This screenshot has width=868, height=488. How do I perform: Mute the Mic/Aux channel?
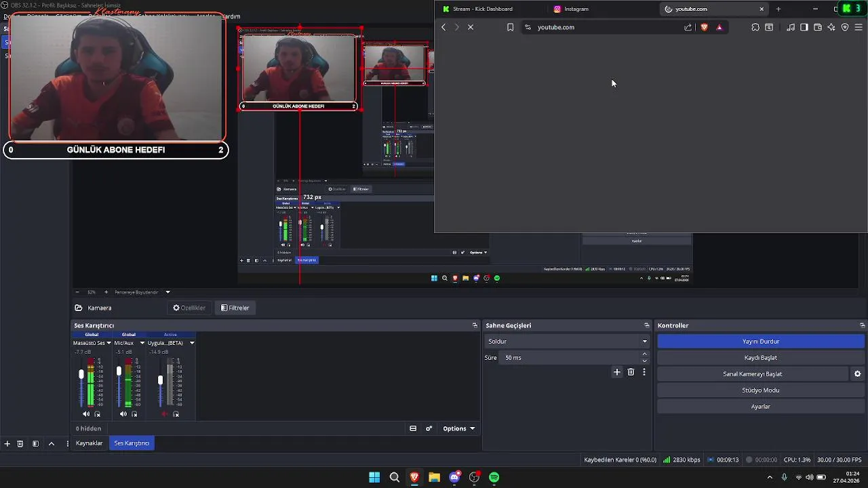coord(123,414)
